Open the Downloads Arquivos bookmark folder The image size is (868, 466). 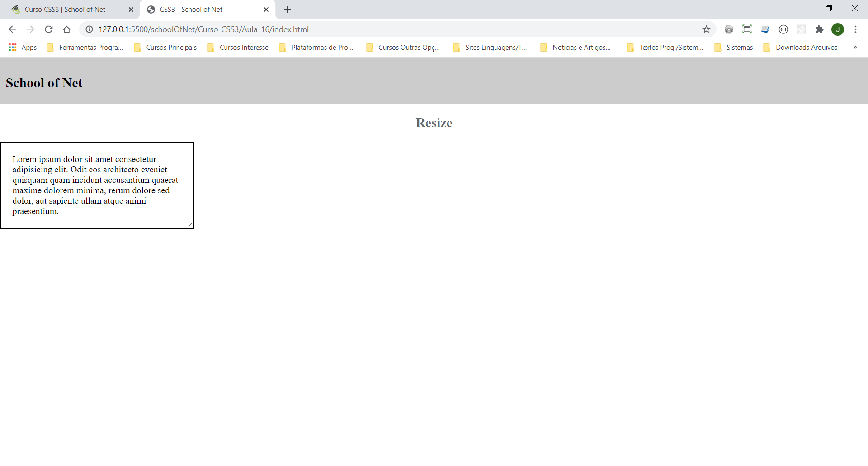pos(801,48)
